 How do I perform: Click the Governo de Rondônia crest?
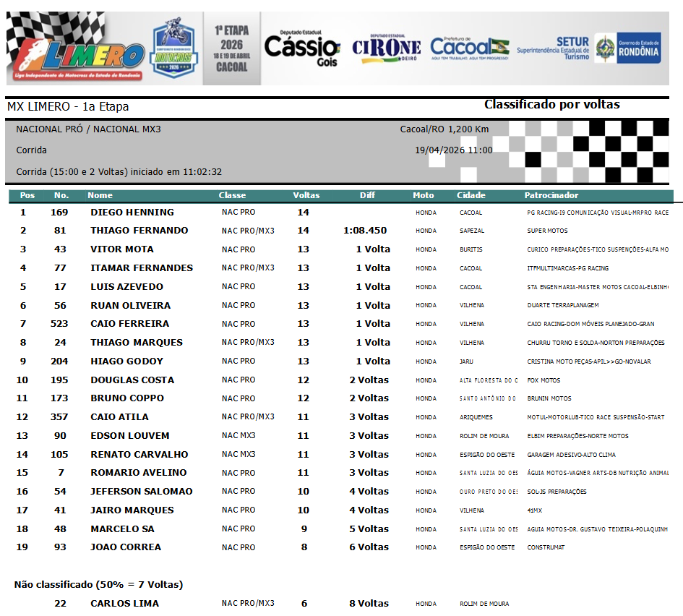tap(627, 48)
